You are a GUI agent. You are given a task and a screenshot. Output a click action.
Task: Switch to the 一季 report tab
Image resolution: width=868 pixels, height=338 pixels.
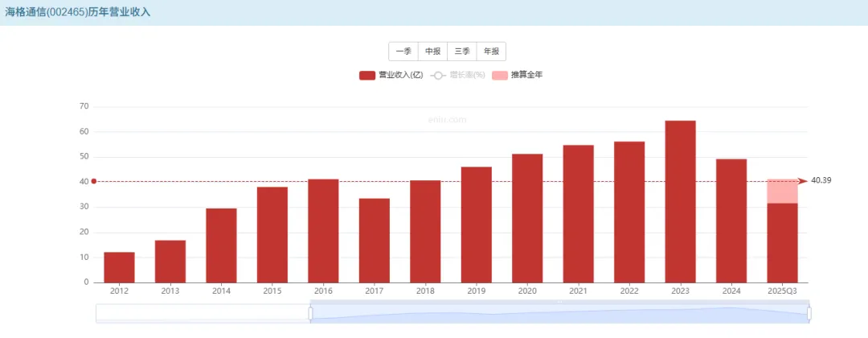[x=403, y=52]
